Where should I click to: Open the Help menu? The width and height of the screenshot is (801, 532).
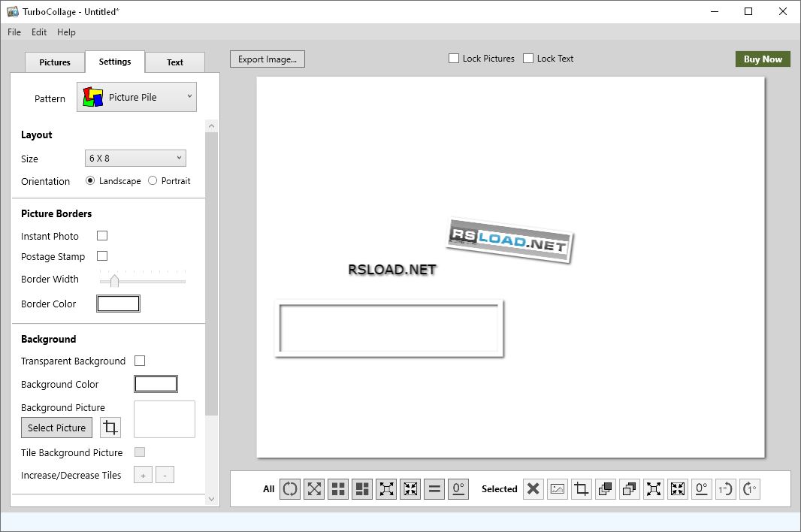[x=66, y=32]
